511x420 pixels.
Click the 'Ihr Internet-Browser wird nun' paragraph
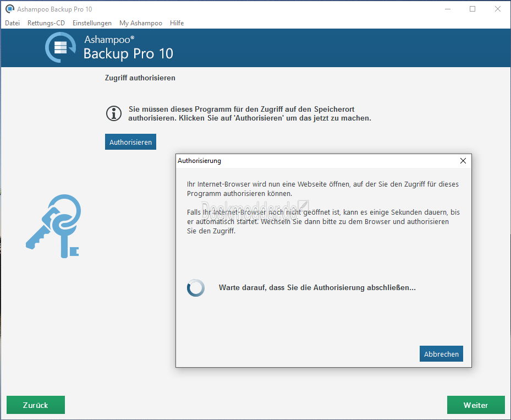(x=323, y=189)
